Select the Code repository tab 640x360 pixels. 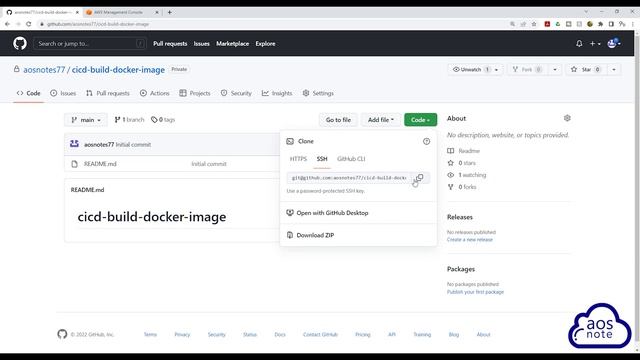[29, 93]
